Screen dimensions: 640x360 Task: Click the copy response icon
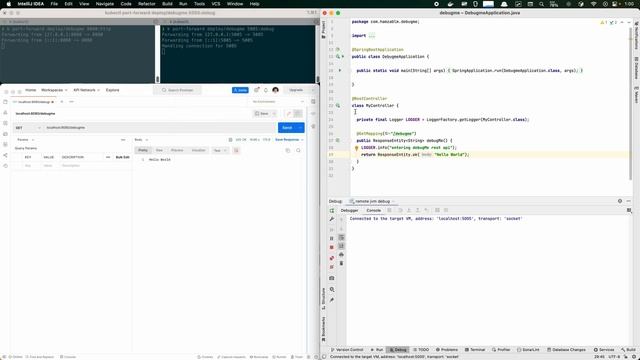pyautogui.click(x=288, y=151)
